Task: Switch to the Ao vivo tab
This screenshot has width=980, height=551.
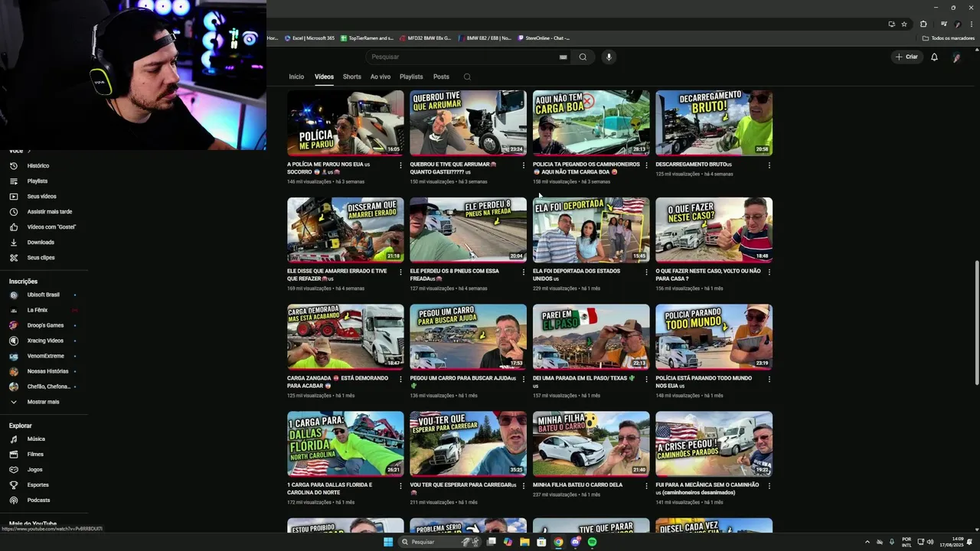Action: pos(381,77)
